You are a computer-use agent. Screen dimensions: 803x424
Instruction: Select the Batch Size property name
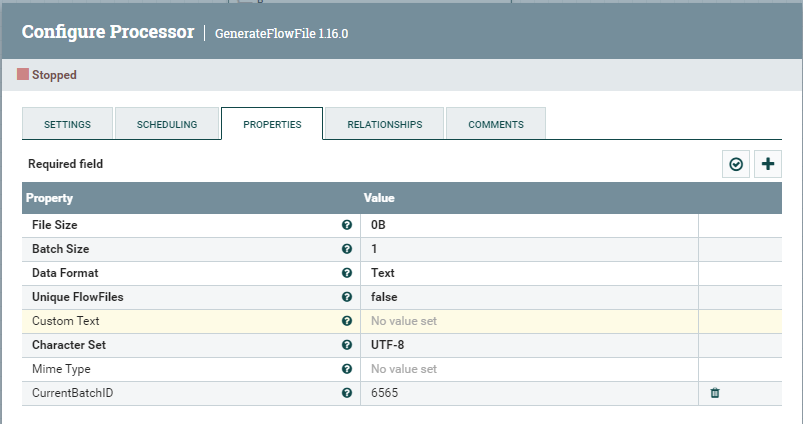coord(60,249)
